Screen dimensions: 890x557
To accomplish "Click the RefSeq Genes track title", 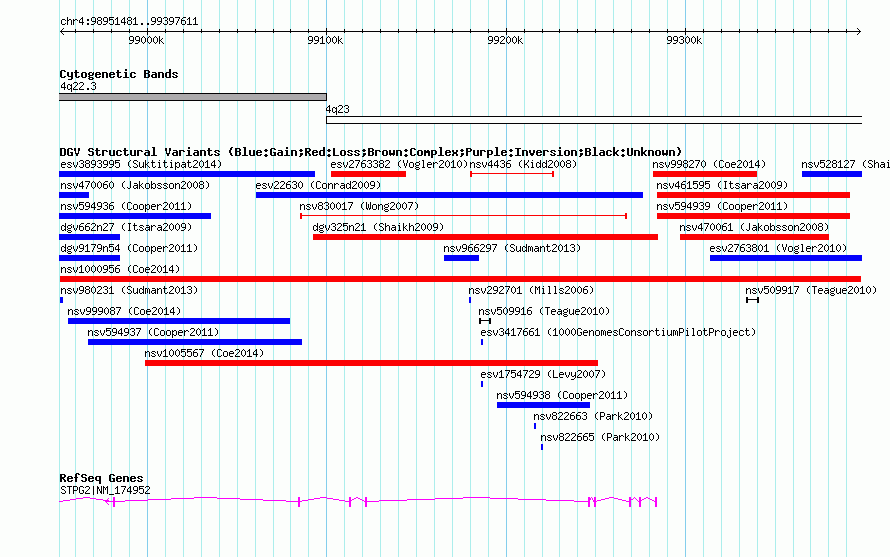I will [101, 478].
